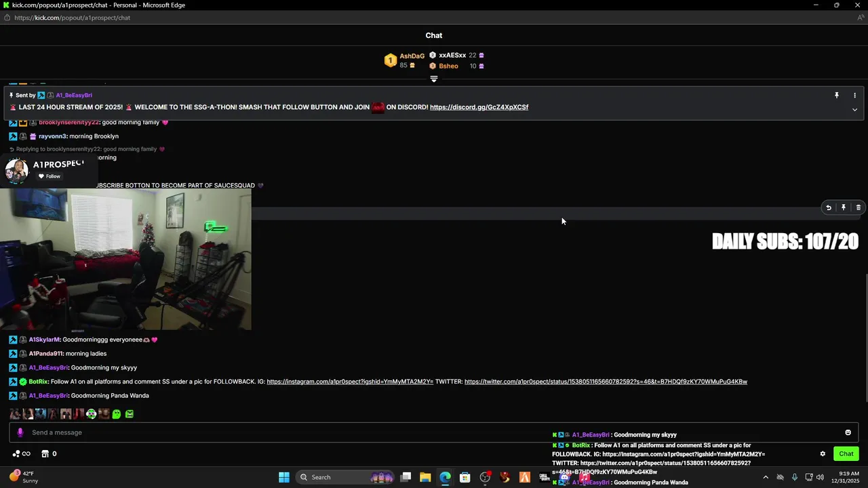Click the channel points infinity icon
This screenshot has width=868, height=488.
click(22, 454)
